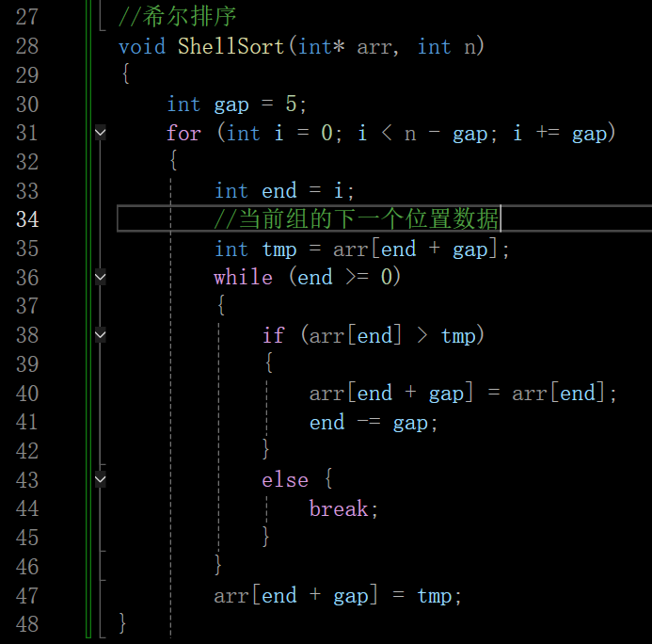Click the else keyword on line 43
Screen dimensions: 652x644
point(285,480)
